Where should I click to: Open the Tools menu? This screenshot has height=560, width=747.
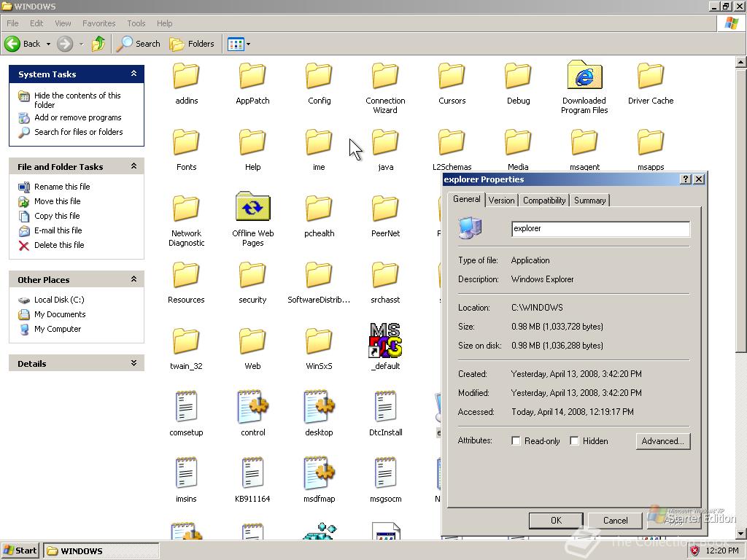coord(136,23)
